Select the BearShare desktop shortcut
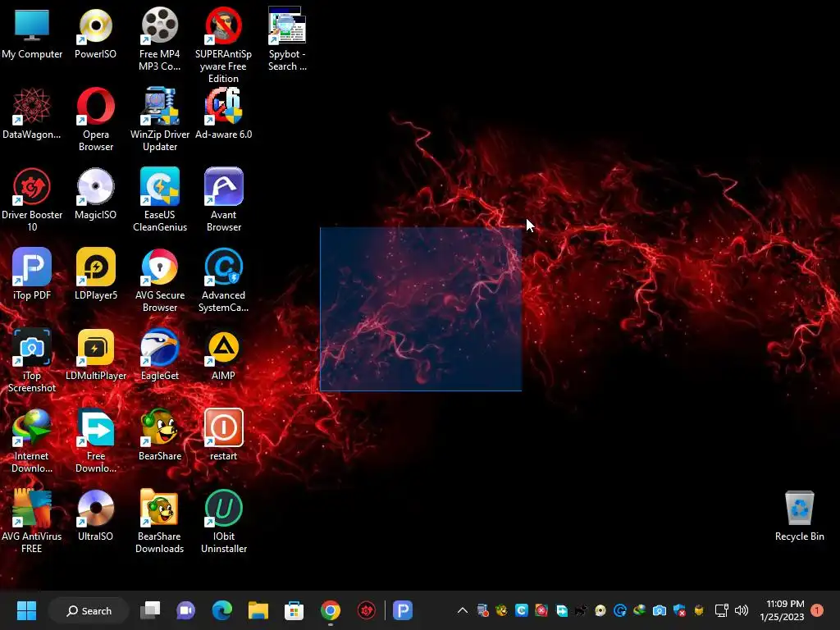This screenshot has width=840, height=630. pyautogui.click(x=160, y=435)
